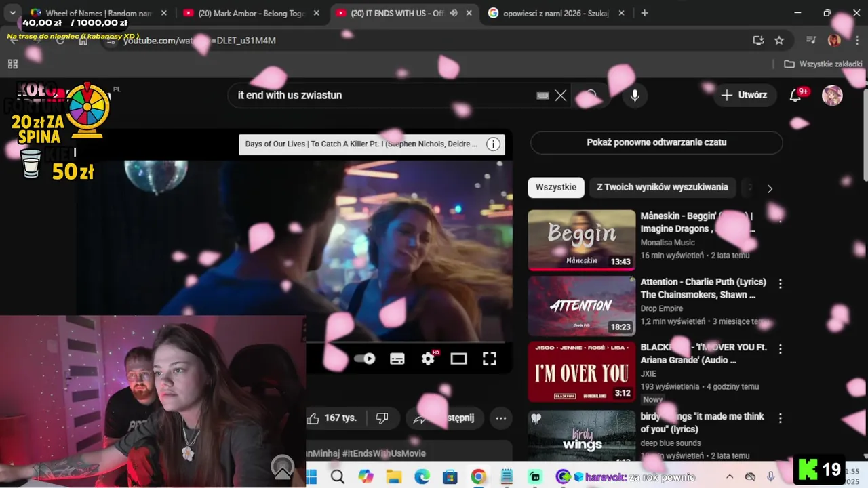
Task: Open Wszystkie zakładki bookmarks folder
Action: pos(823,64)
